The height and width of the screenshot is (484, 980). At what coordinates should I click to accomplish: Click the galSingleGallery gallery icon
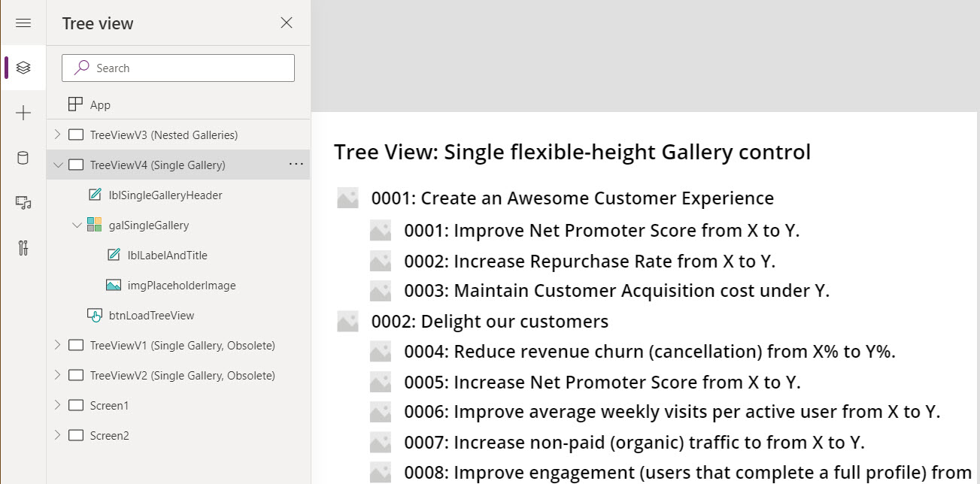pos(94,225)
